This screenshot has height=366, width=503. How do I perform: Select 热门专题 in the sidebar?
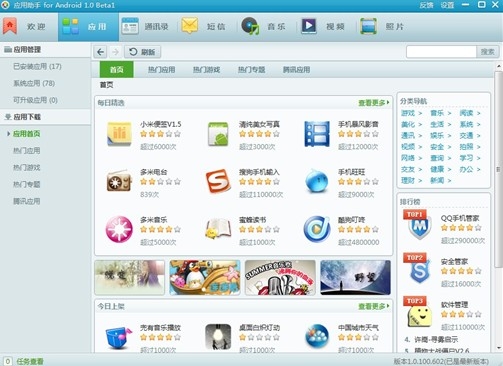click(27, 184)
